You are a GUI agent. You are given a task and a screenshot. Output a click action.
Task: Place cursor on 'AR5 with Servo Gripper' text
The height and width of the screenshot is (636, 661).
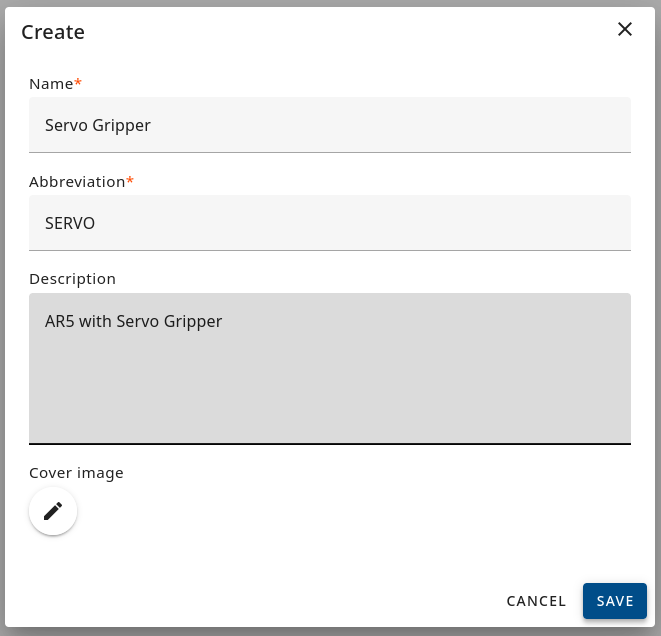click(x=134, y=322)
